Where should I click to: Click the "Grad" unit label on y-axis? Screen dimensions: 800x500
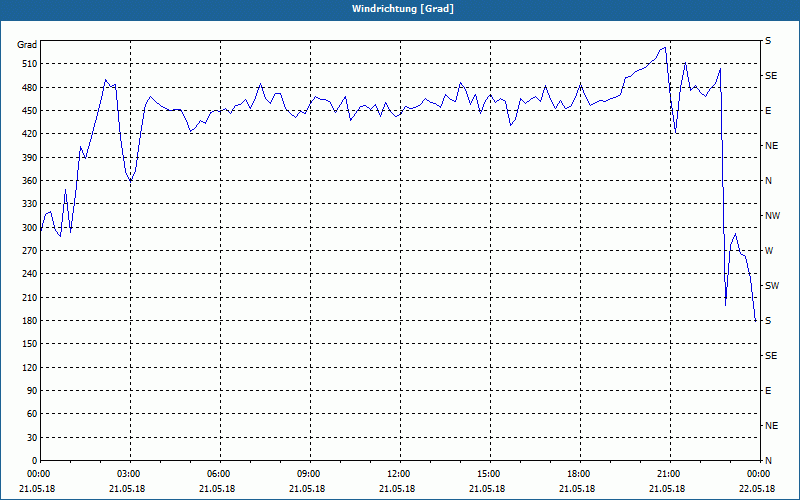27,45
